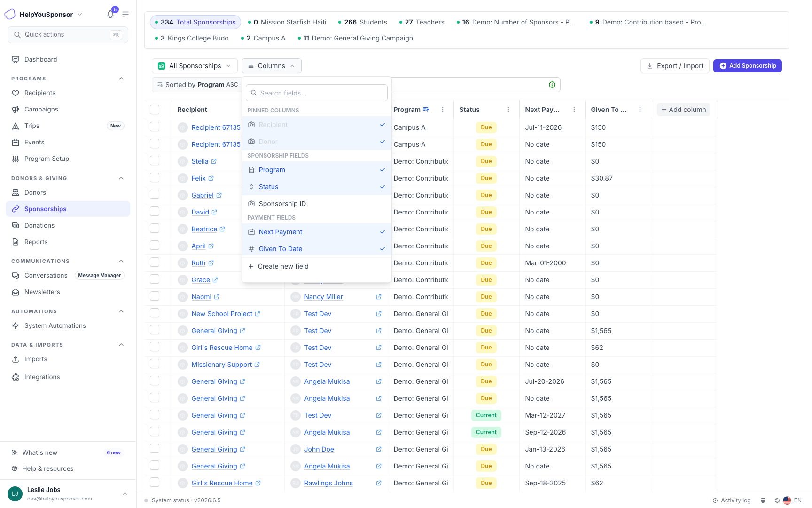This screenshot has height=508, width=812.
Task: Click the Program column sort icon
Action: (426, 110)
